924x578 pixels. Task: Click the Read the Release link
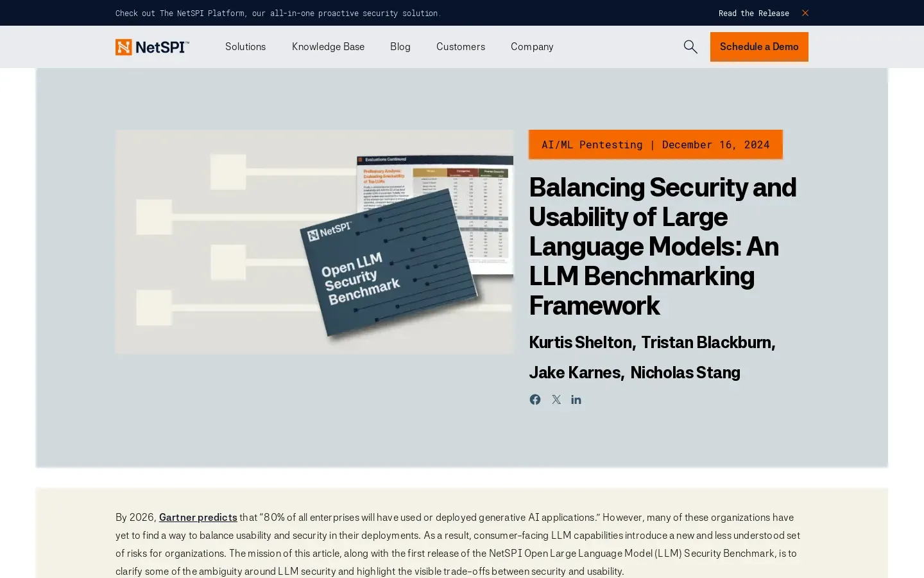click(x=754, y=13)
